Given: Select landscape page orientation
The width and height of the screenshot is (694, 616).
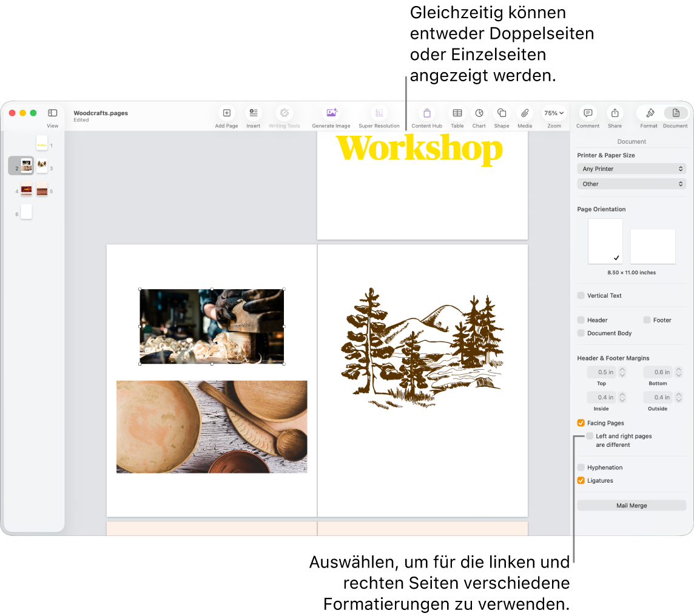Looking at the screenshot, I should coord(653,247).
